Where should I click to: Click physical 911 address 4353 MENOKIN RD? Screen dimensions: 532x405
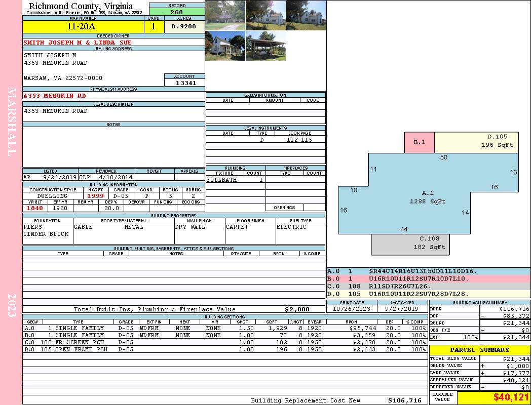(x=55, y=96)
